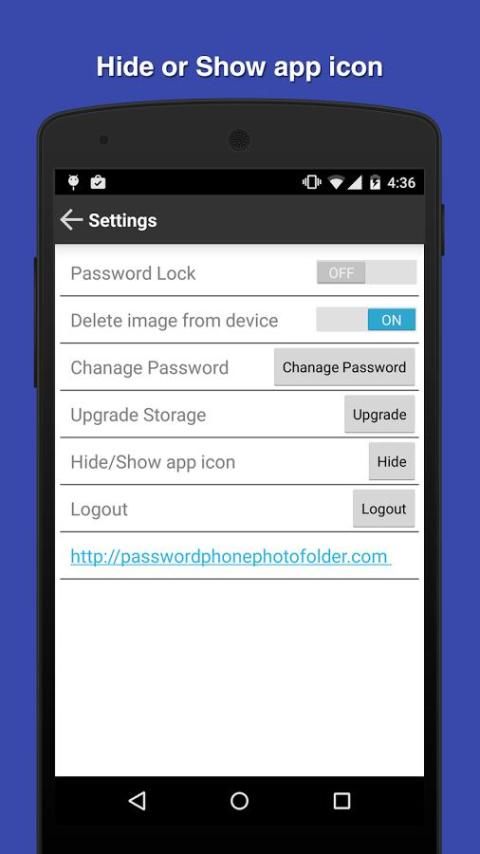The height and width of the screenshot is (854, 480).
Task: Tap the Wi-Fi status bar icon
Action: click(x=336, y=182)
